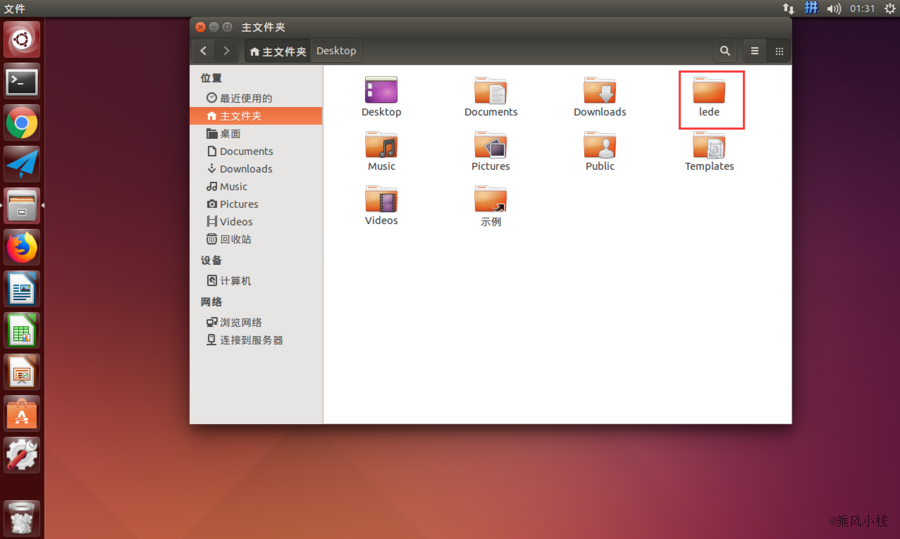Click 主文件夹 in the path bar
The height and width of the screenshot is (539, 900).
click(x=278, y=51)
